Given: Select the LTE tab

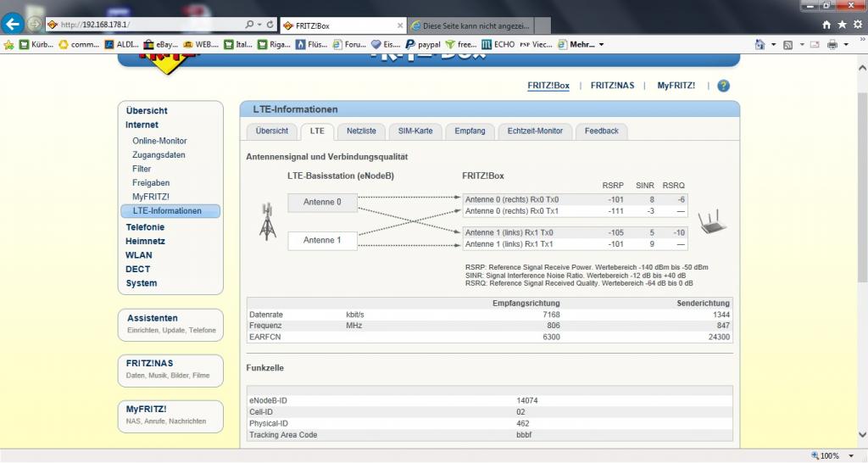Looking at the screenshot, I should (x=317, y=131).
